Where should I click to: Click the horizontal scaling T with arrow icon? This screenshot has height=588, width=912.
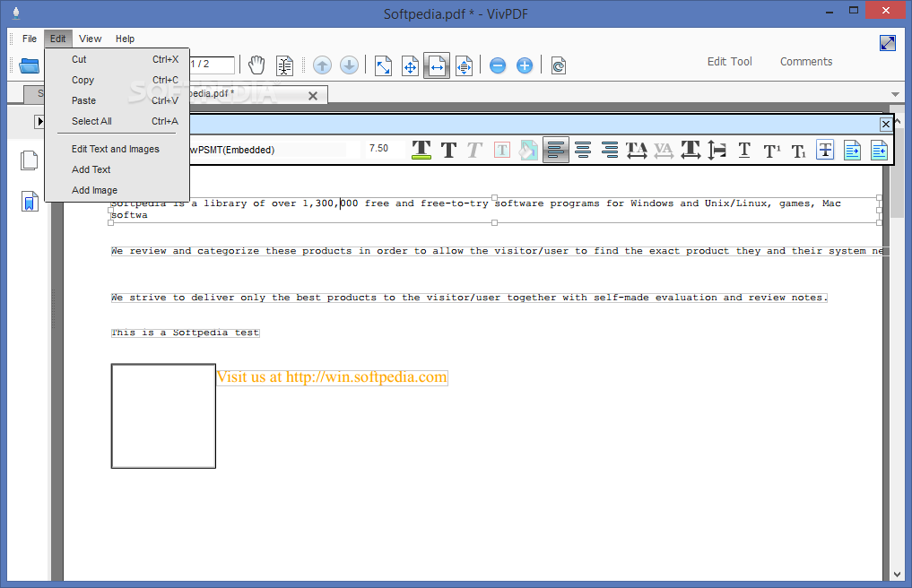pyautogui.click(x=691, y=150)
